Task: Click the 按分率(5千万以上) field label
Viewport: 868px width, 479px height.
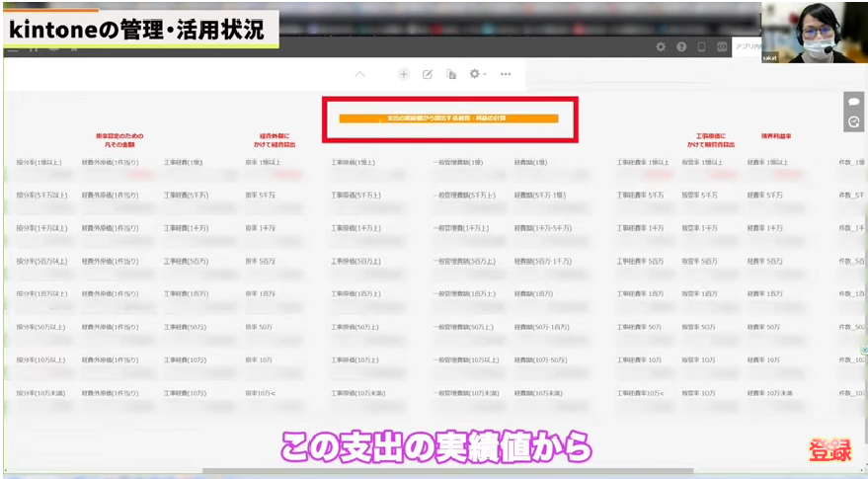Action: pos(41,195)
